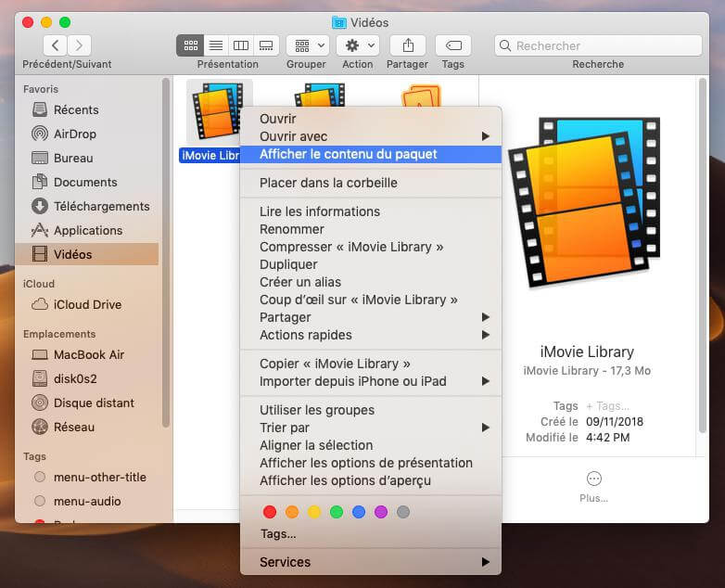This screenshot has width=725, height=588.
Task: Click the Tags toolbar icon
Action: click(453, 45)
